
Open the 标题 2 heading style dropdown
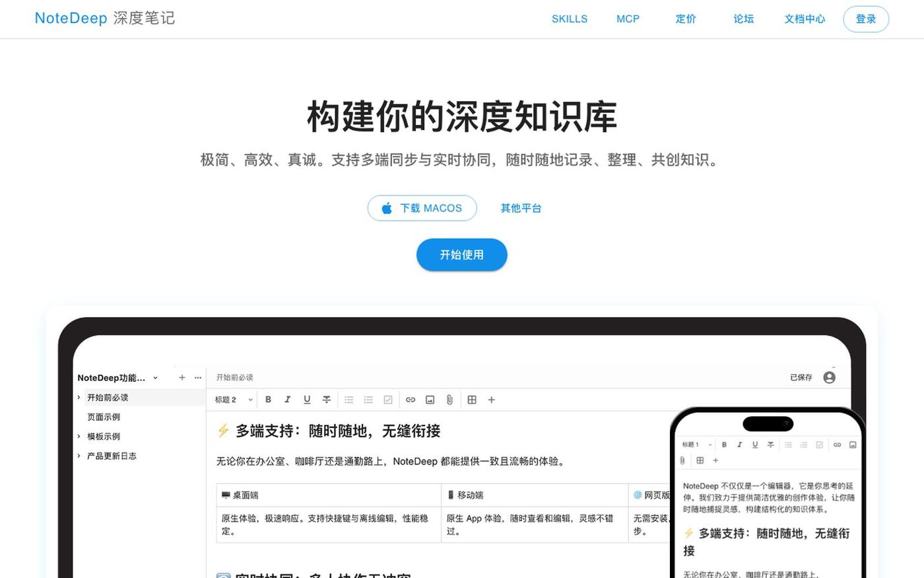234,400
